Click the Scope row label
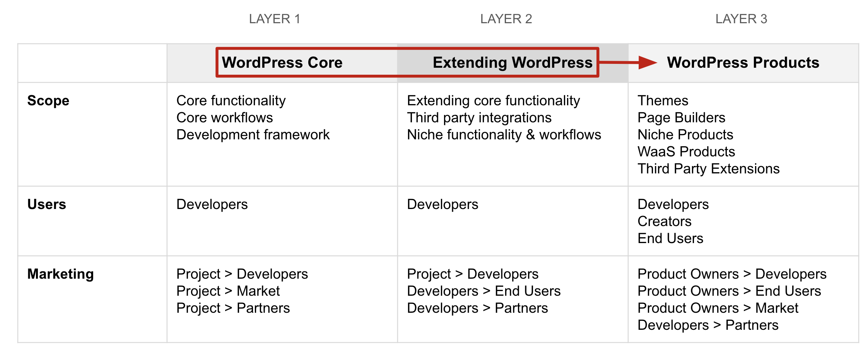Screen dimensions: 868x353 pyautogui.click(x=48, y=101)
